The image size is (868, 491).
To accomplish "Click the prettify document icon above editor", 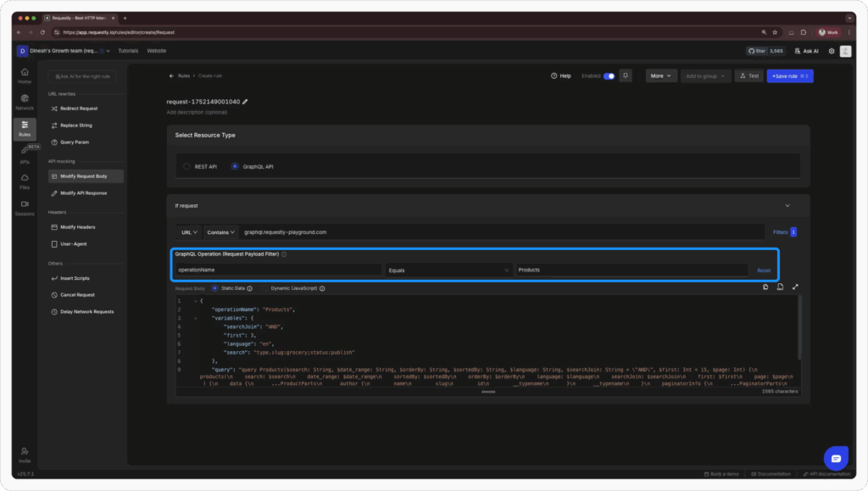I will [780, 287].
